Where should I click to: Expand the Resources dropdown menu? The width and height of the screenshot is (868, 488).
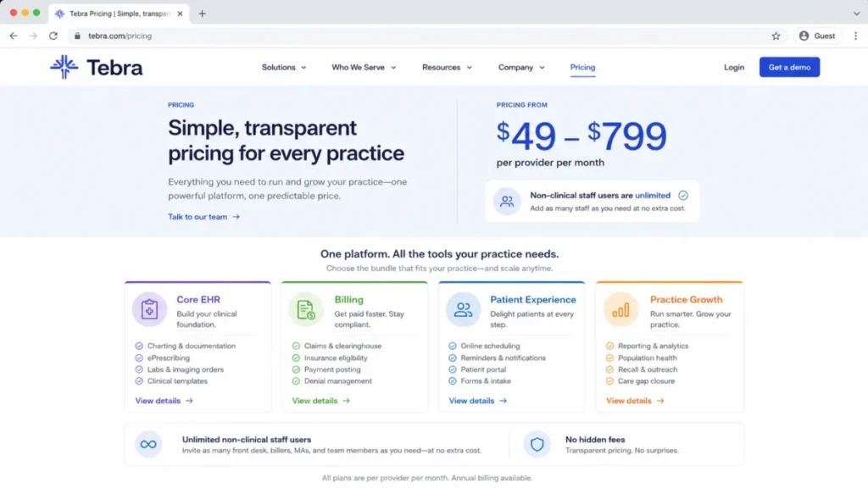[x=447, y=68]
